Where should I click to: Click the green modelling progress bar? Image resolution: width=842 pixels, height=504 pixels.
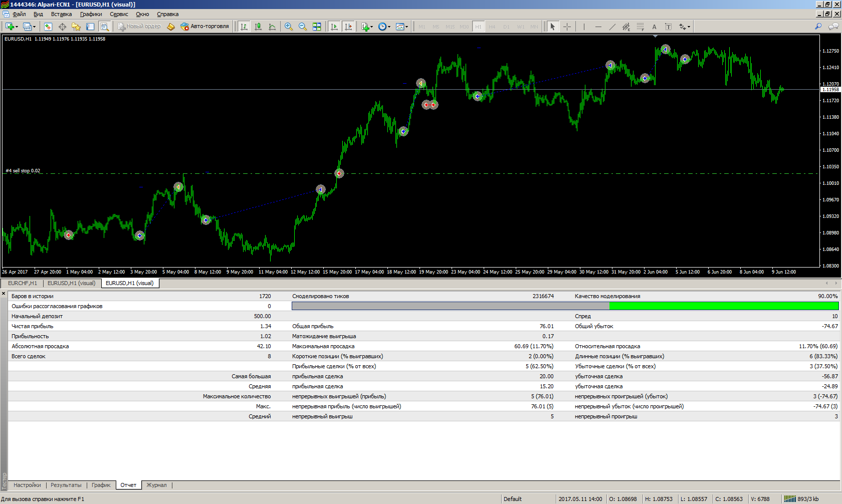723,306
